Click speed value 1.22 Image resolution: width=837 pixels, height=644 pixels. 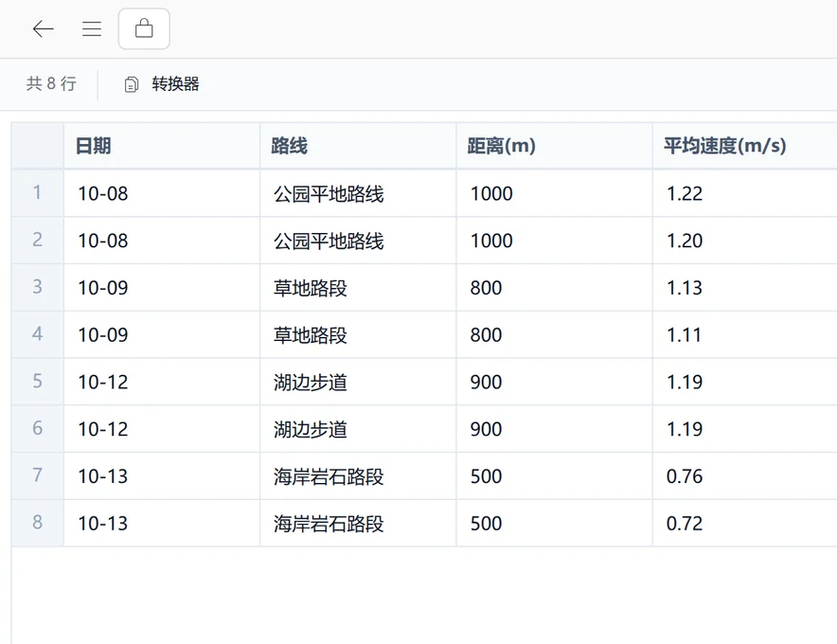(x=685, y=193)
